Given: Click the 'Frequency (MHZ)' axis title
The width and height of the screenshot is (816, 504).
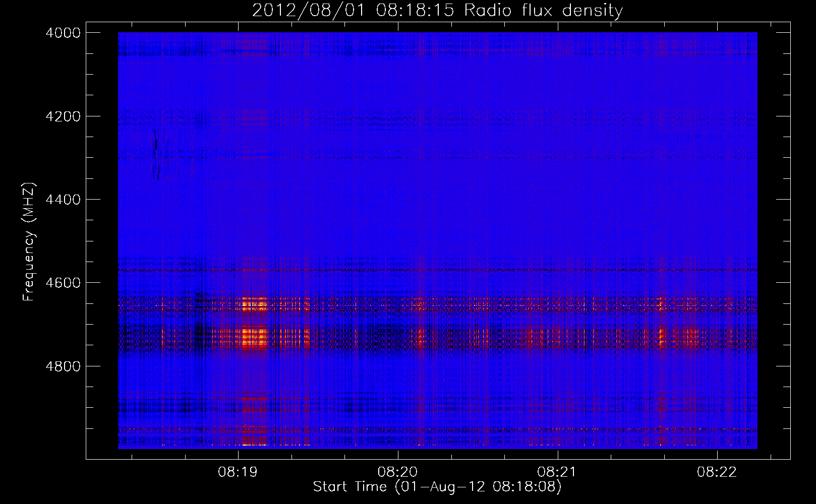Looking at the screenshot, I should (29, 242).
